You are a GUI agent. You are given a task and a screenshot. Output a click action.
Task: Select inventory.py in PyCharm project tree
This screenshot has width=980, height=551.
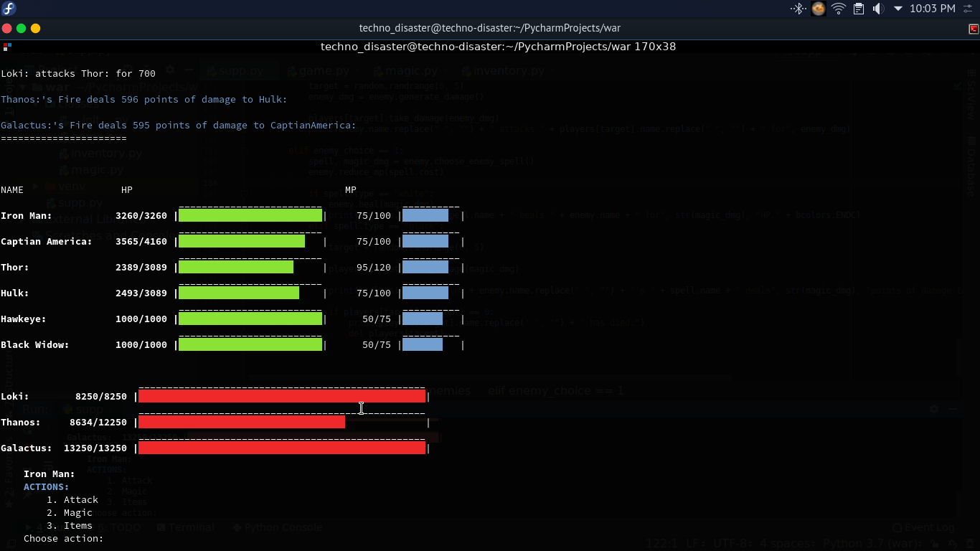click(100, 153)
